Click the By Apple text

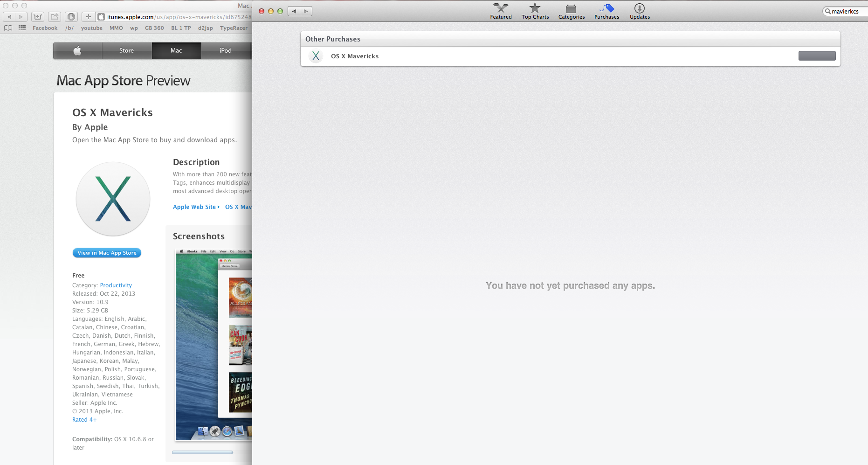click(x=90, y=127)
